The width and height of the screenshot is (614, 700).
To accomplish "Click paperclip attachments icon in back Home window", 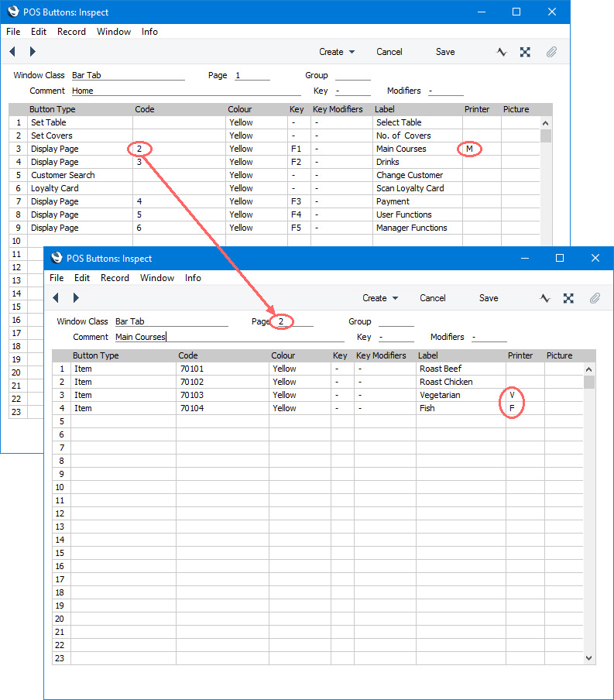I will coord(551,52).
